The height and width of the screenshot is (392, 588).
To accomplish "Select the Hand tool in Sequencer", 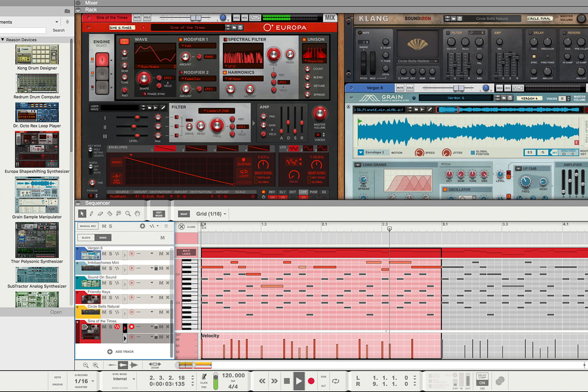I will point(138,214).
